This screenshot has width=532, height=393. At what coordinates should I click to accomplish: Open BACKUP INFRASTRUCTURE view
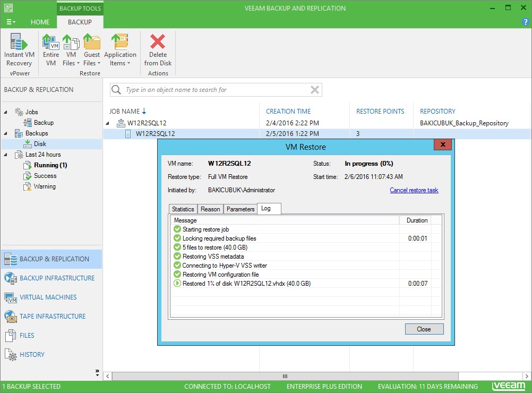click(x=52, y=278)
